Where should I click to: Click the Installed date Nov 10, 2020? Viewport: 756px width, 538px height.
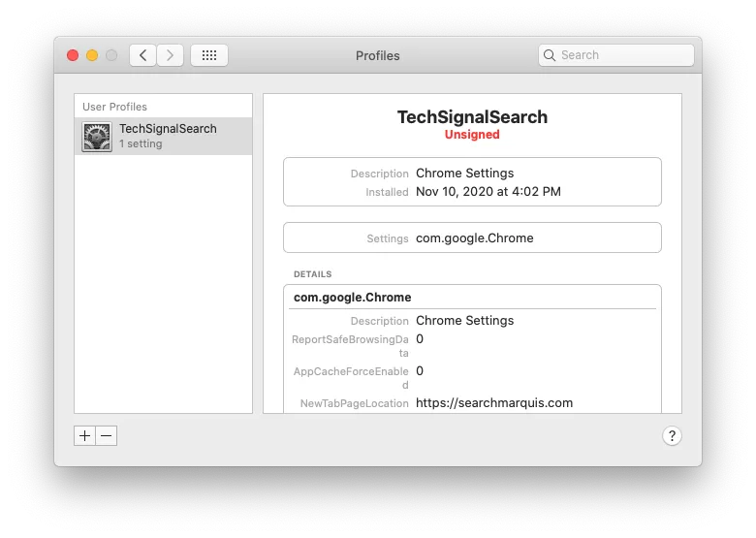pos(488,192)
